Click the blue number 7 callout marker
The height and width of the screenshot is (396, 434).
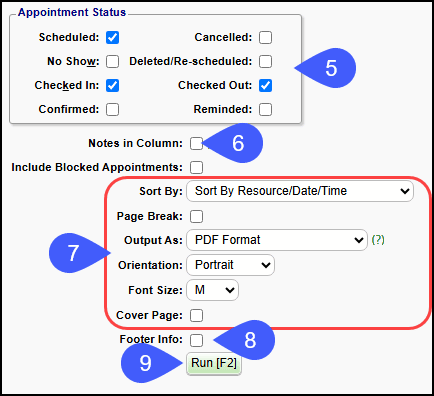[79, 253]
